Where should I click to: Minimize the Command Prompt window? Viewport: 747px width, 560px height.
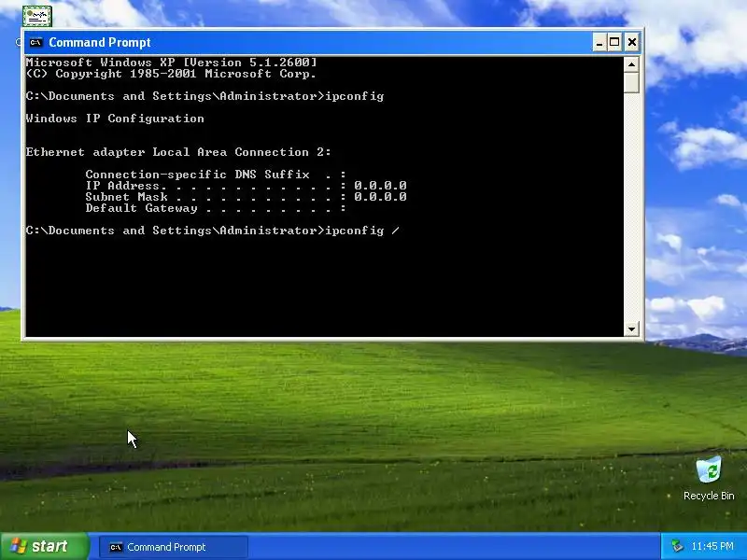pos(599,42)
